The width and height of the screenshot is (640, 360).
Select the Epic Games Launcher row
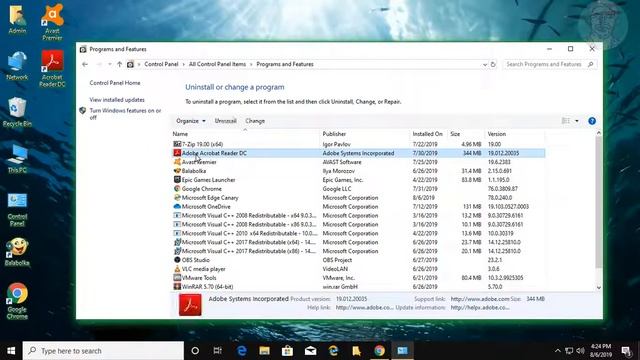pyautogui.click(x=358, y=180)
